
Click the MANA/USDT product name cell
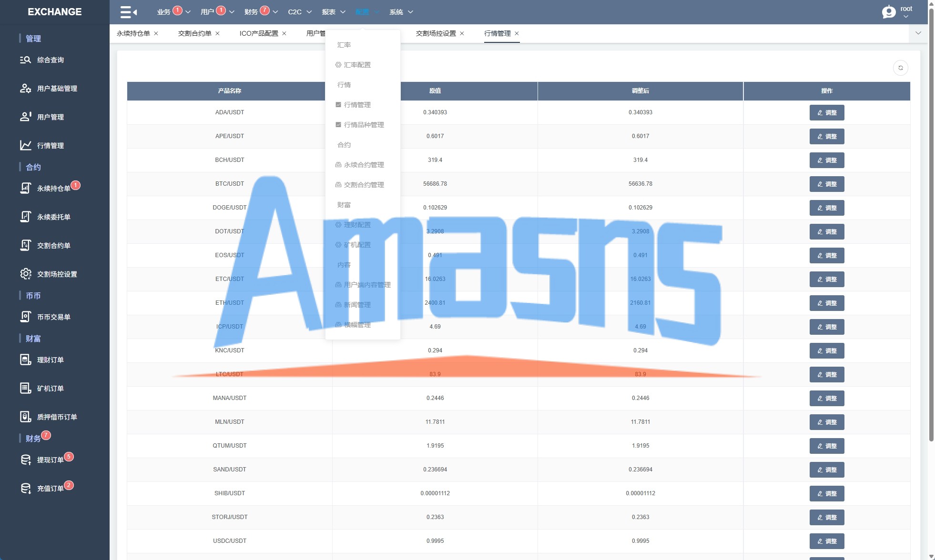click(230, 398)
